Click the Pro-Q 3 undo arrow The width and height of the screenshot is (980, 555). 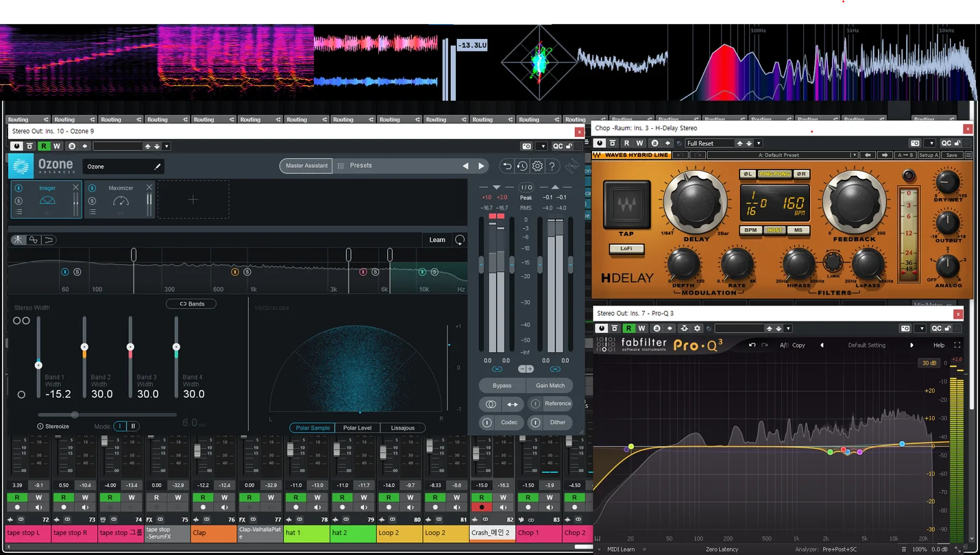(x=752, y=345)
